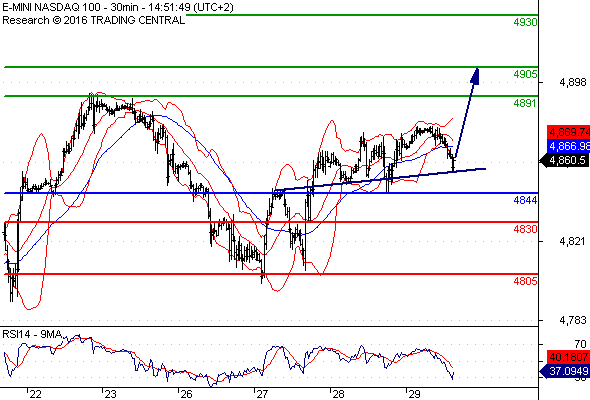Click the date label 26 on time axis
This screenshot has width=590, height=400.
(186, 394)
